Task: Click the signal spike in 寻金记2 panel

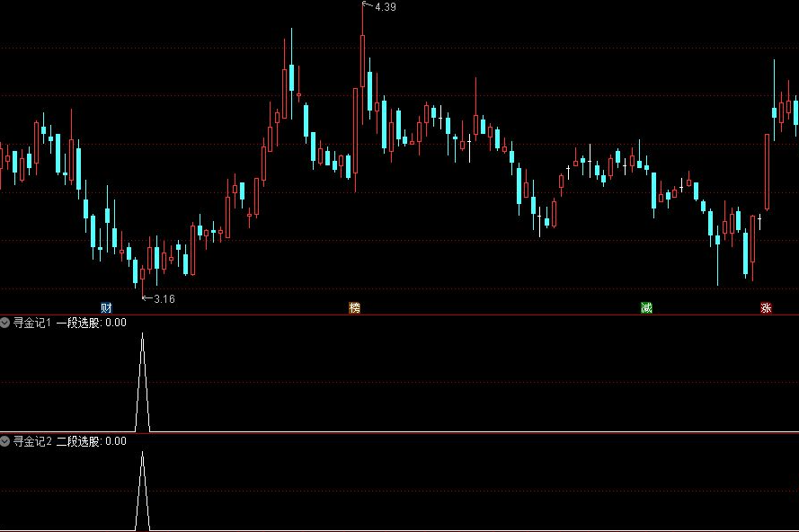Action: (x=142, y=491)
